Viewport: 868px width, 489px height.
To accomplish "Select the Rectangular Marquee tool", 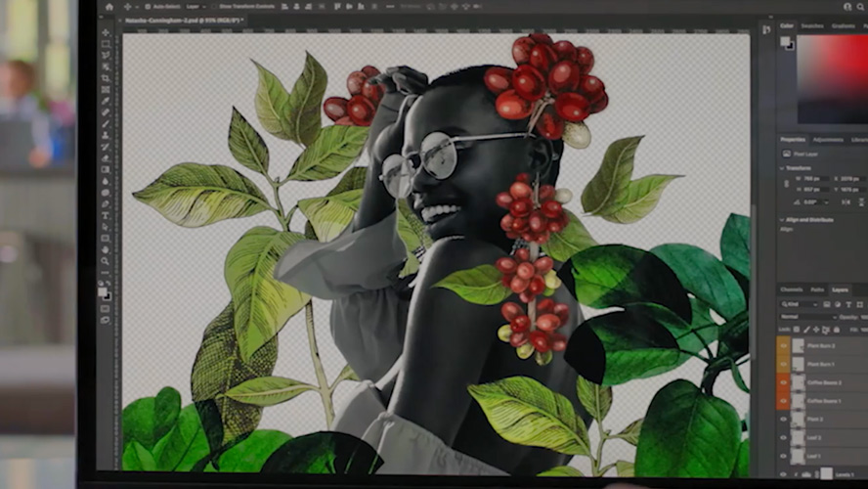I will pyautogui.click(x=106, y=45).
